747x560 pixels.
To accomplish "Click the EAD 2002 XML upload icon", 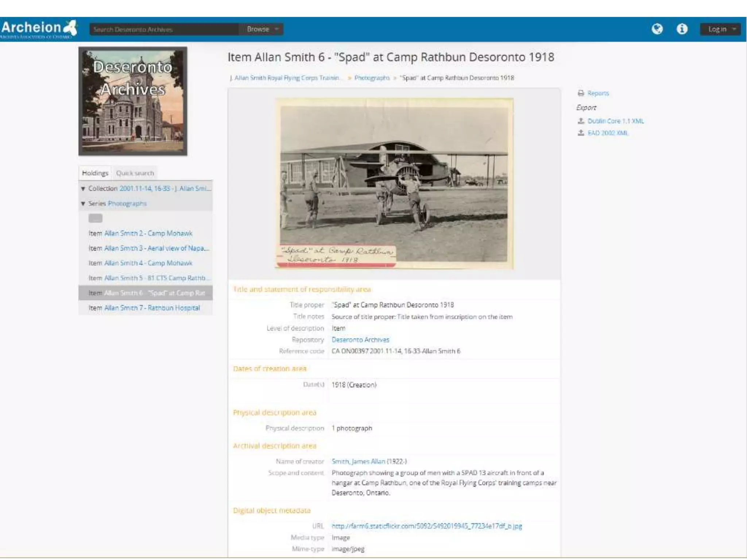I will [x=581, y=133].
